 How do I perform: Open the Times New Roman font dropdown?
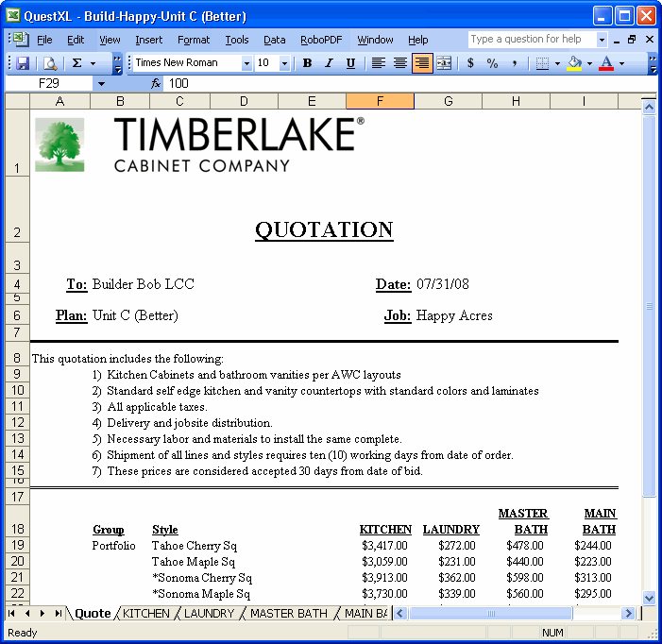click(246, 63)
